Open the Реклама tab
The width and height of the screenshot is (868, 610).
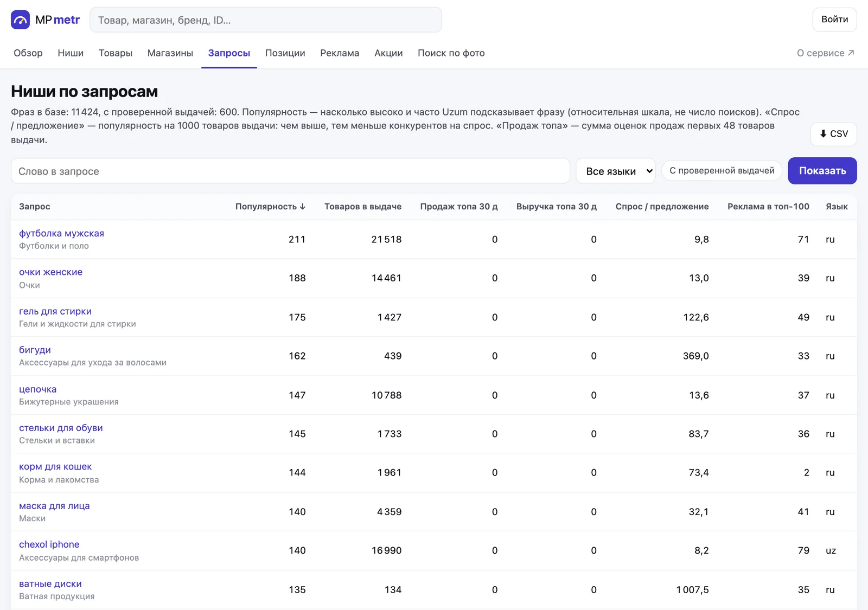(340, 53)
